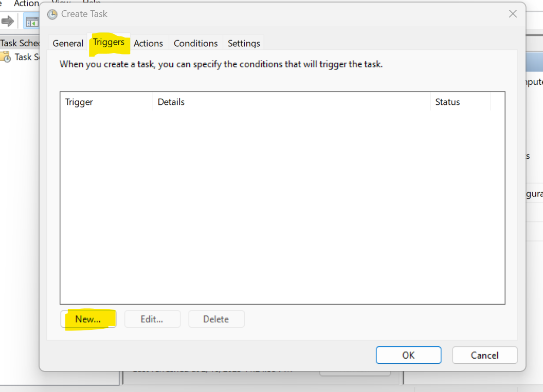Click the show/hide console tree toolbar icon
This screenshot has height=392, width=543.
32,22
